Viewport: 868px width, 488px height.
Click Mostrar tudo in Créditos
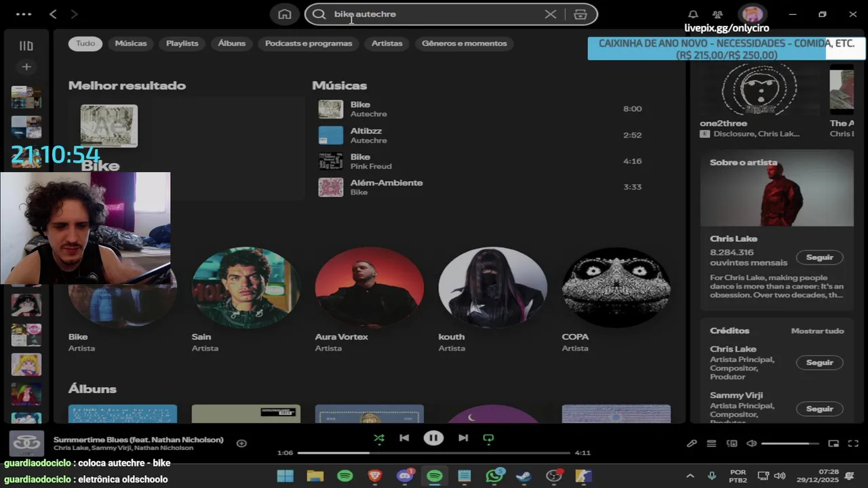817,331
